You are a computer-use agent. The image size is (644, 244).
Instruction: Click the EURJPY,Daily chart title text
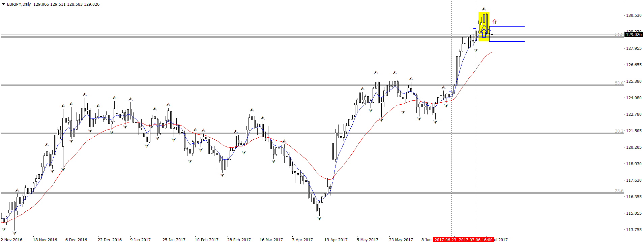click(19, 4)
